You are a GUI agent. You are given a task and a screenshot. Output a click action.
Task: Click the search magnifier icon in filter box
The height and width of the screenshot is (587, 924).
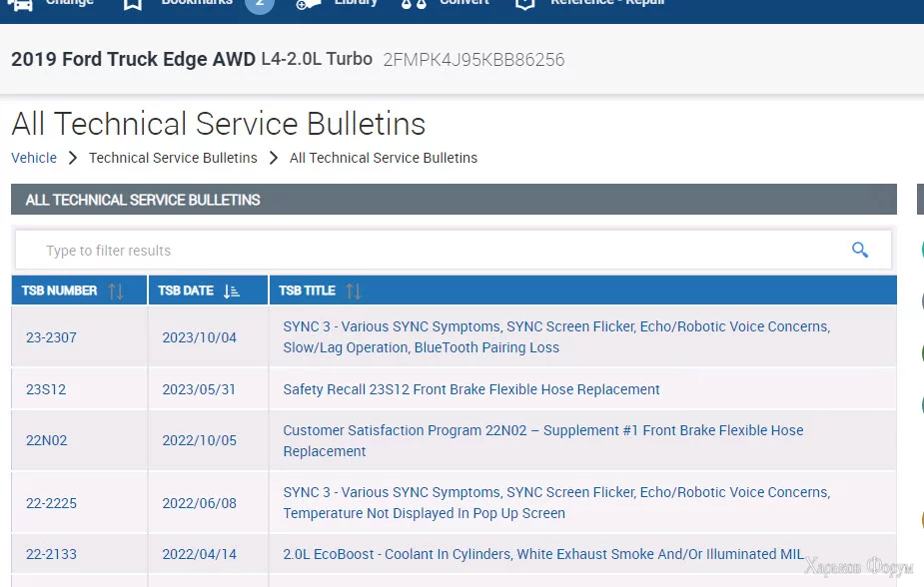[x=859, y=250]
